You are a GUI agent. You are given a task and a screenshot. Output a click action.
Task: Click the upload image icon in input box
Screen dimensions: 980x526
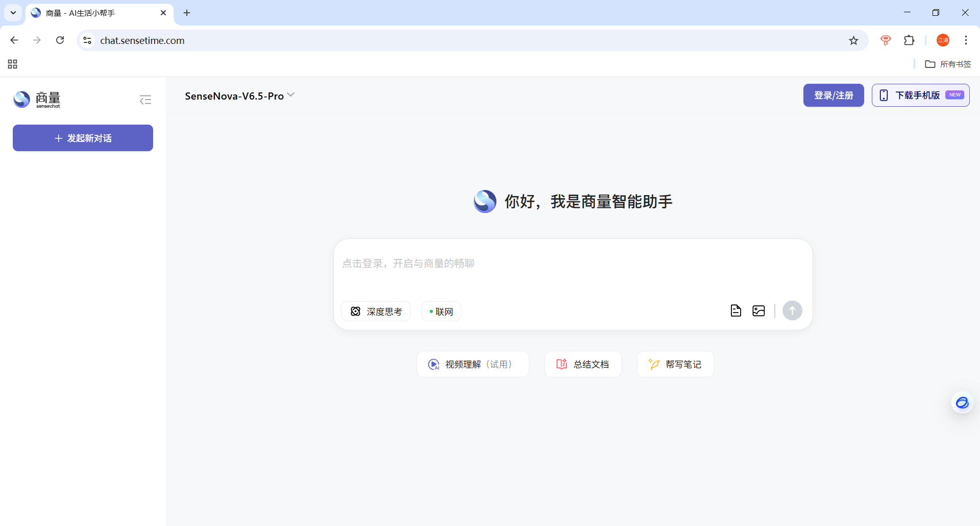(x=758, y=310)
